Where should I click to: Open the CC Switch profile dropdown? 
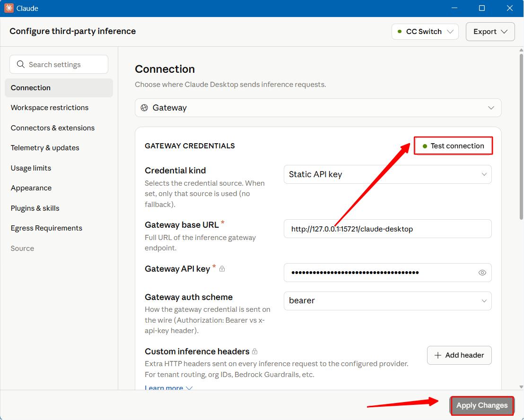425,31
